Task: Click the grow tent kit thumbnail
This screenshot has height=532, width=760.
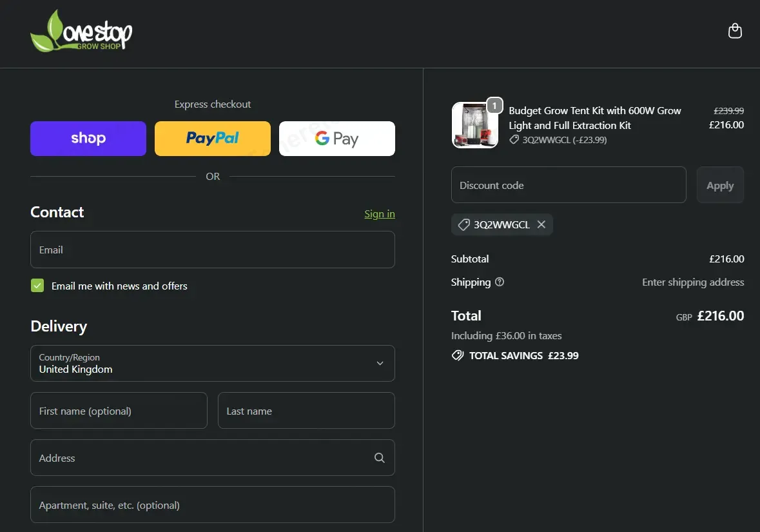Action: [474, 126]
